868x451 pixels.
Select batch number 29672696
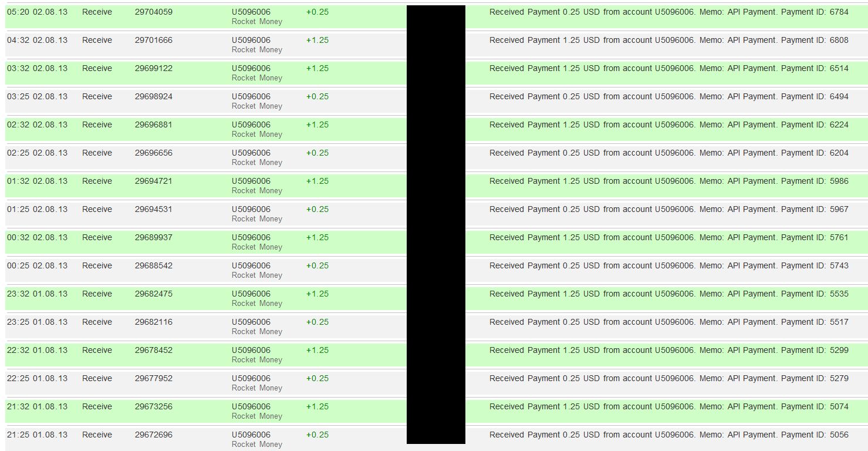coord(154,435)
